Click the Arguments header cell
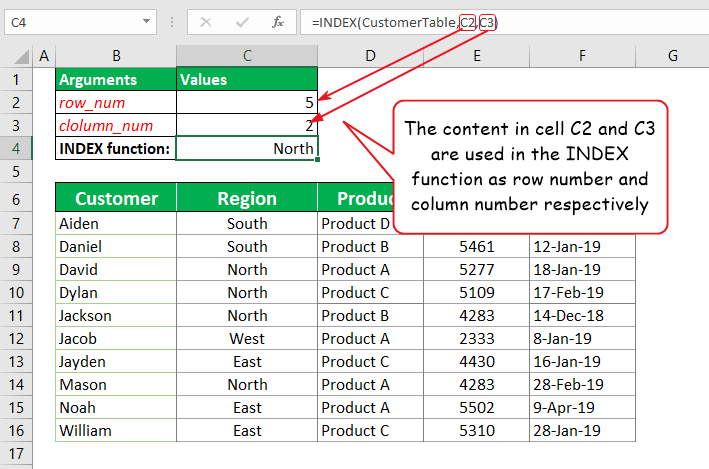Viewport: 709px width, 469px height. (x=116, y=79)
